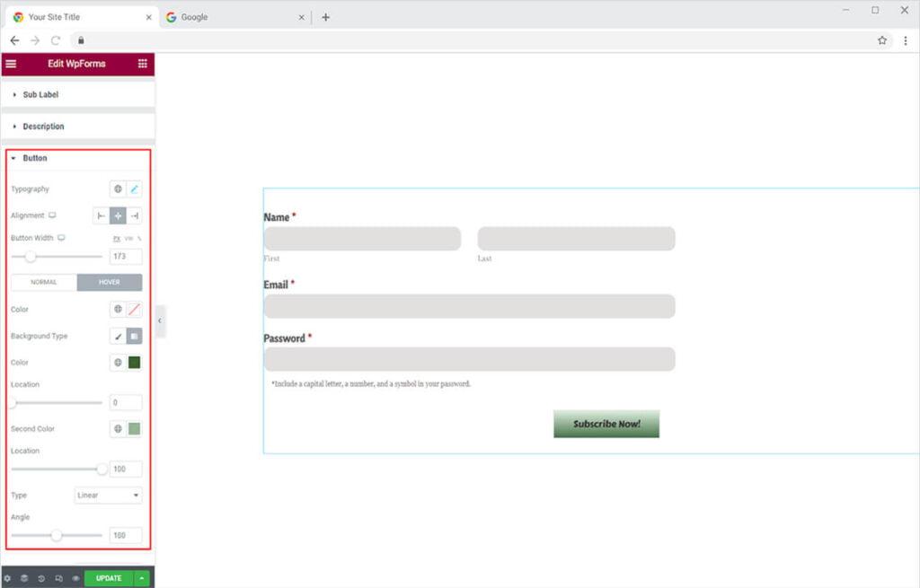Set button alignment to center
Image resolution: width=920 pixels, height=588 pixels.
point(118,216)
